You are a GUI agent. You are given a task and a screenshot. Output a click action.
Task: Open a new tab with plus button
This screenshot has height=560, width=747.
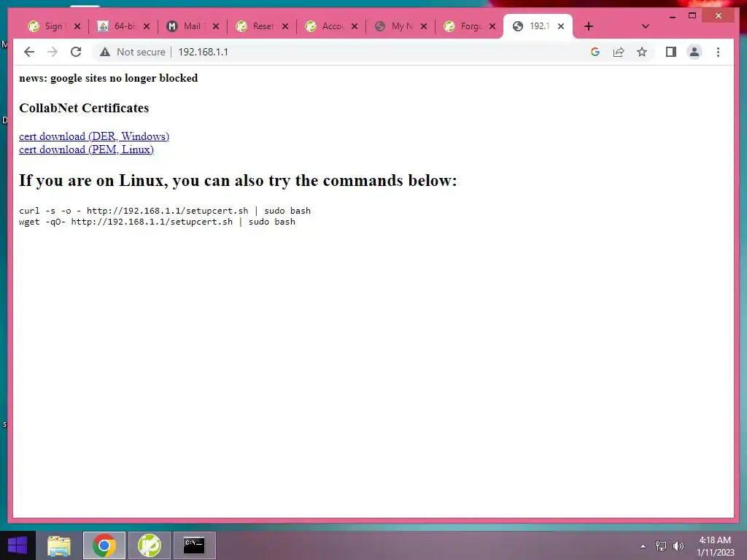point(589,26)
